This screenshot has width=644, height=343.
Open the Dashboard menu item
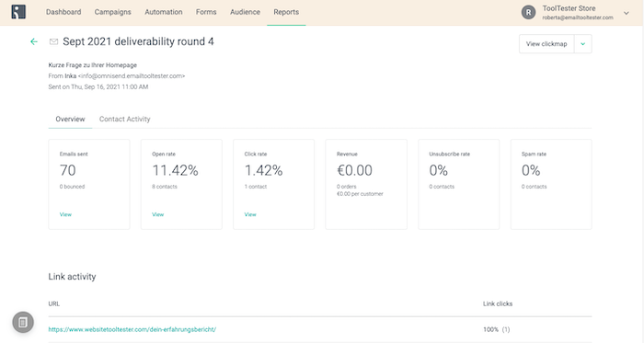(63, 12)
